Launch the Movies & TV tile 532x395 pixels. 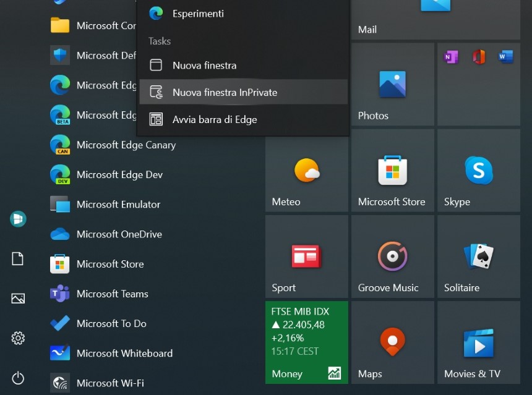tap(479, 342)
